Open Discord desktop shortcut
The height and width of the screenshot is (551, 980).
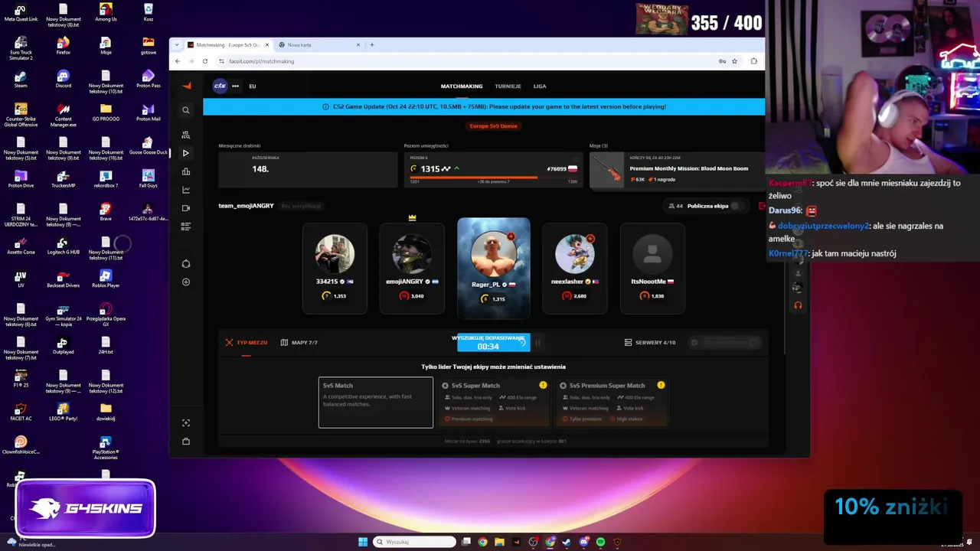pos(64,79)
